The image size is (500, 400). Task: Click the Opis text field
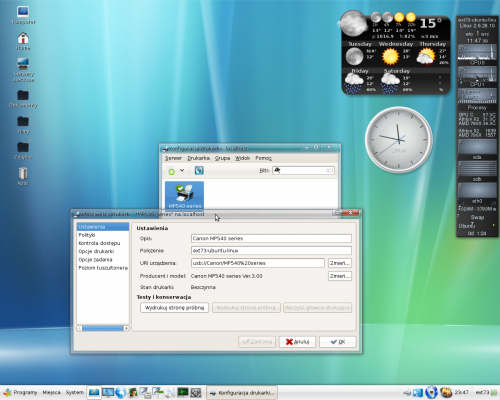[271, 238]
